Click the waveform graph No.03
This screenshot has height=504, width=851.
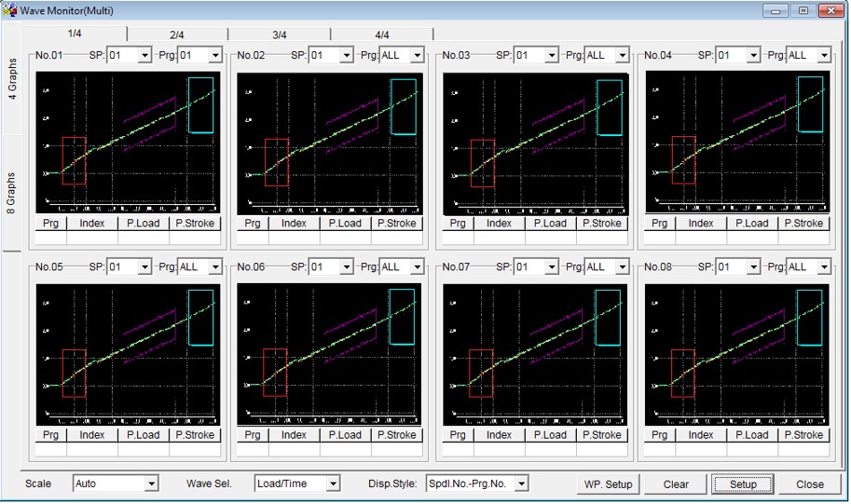pos(535,143)
